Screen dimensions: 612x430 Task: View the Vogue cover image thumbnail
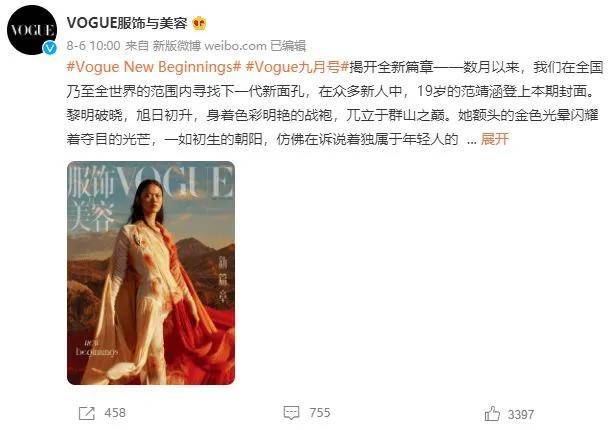point(151,273)
